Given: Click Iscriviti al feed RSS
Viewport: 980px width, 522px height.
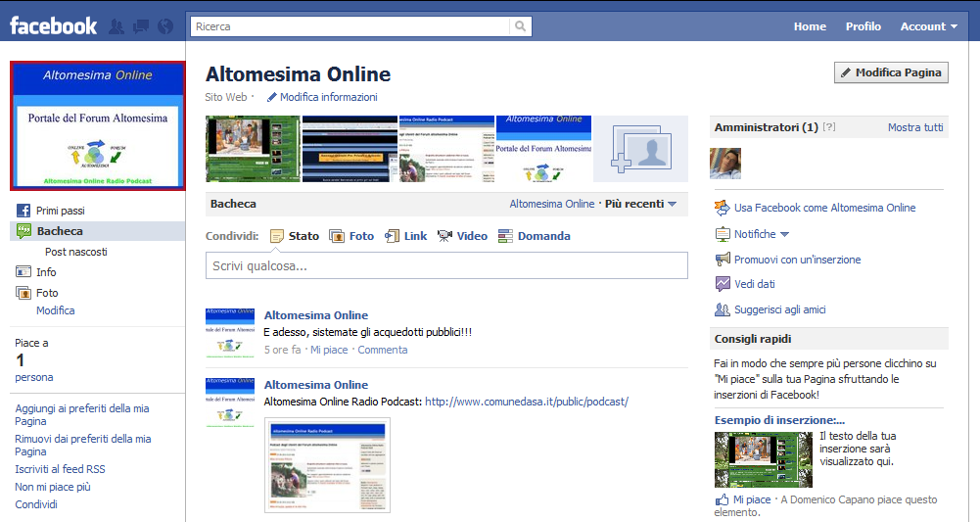Looking at the screenshot, I should click(60, 469).
